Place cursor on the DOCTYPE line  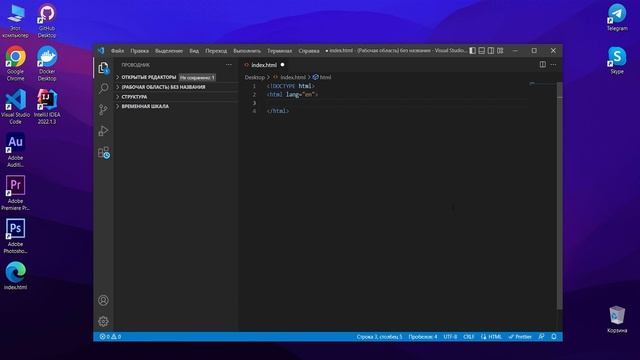point(291,86)
